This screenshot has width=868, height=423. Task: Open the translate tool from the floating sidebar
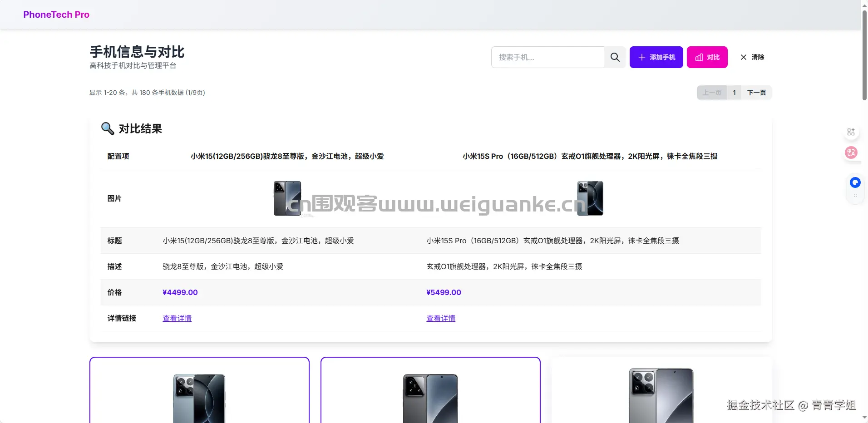coord(851,152)
